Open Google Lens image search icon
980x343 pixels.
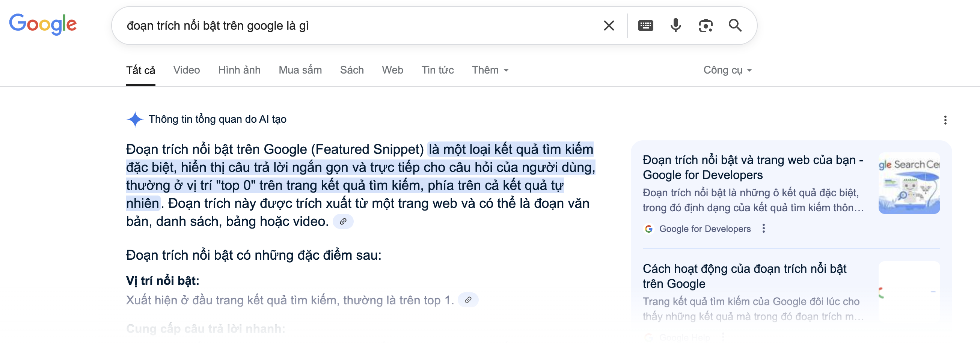pos(706,26)
